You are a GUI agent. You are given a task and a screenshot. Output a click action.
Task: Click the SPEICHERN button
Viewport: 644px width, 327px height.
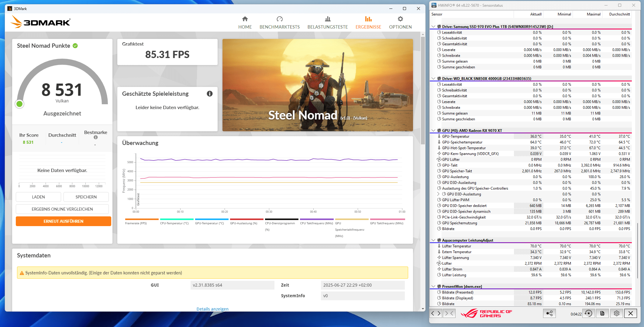[x=86, y=197]
